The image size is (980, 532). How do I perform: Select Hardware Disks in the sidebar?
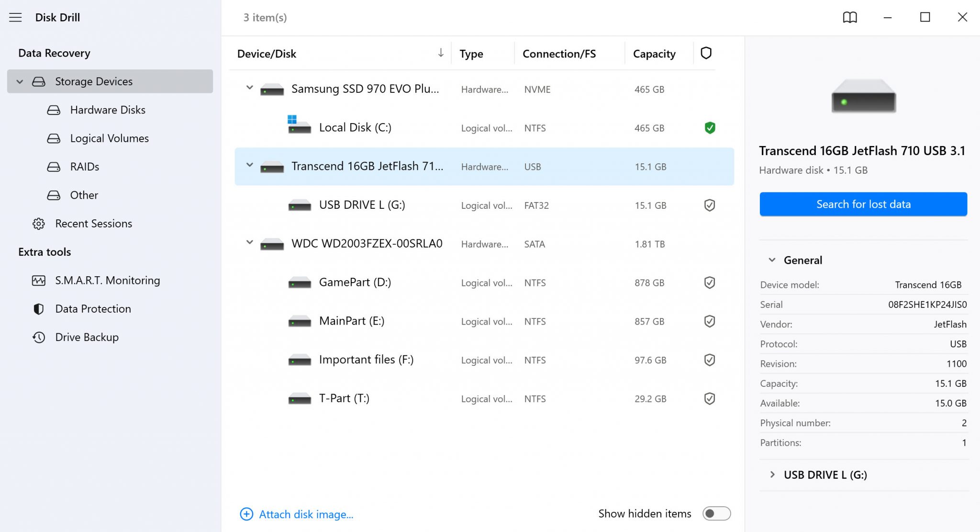click(107, 110)
